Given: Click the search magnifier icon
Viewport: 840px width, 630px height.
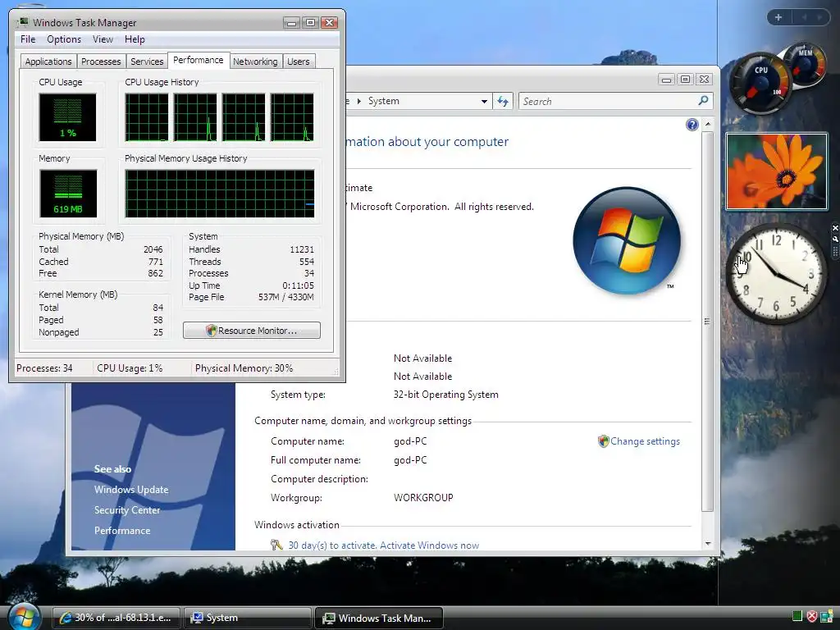Looking at the screenshot, I should pos(703,100).
